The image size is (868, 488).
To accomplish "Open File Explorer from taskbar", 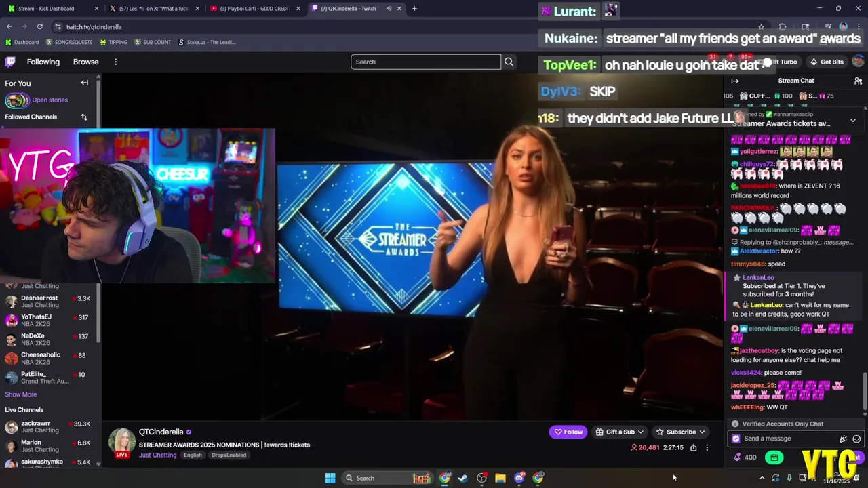I will (x=500, y=478).
